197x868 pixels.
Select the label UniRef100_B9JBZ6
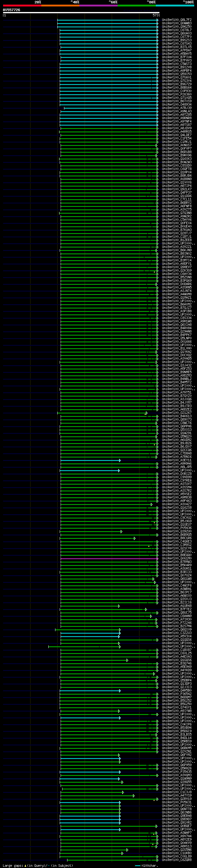pyautogui.click(x=177, y=443)
